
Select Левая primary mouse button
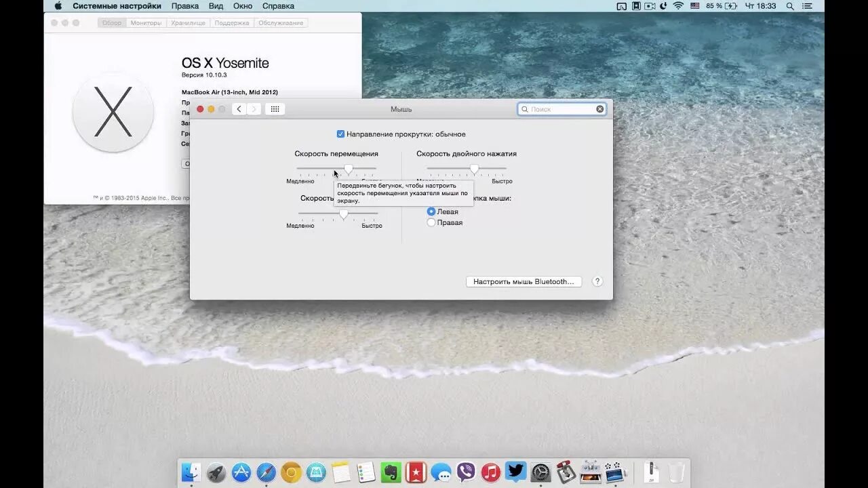tap(431, 211)
